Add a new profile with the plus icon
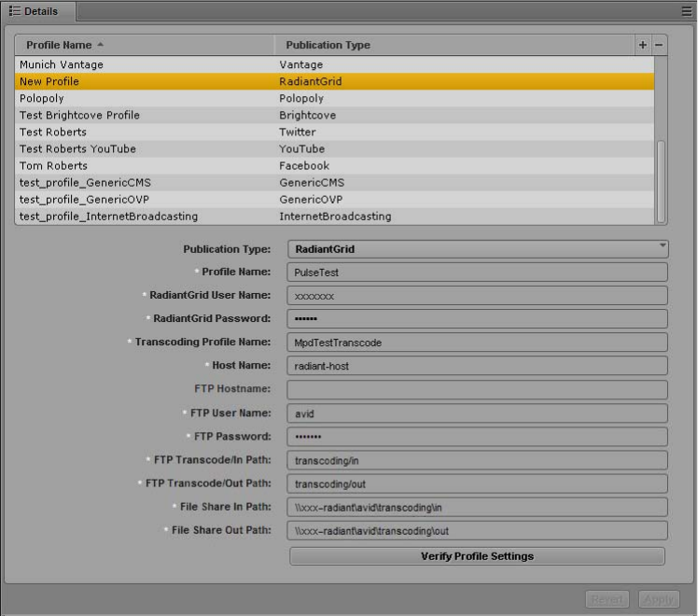Viewport: 698px width, 616px height. pyautogui.click(x=642, y=45)
